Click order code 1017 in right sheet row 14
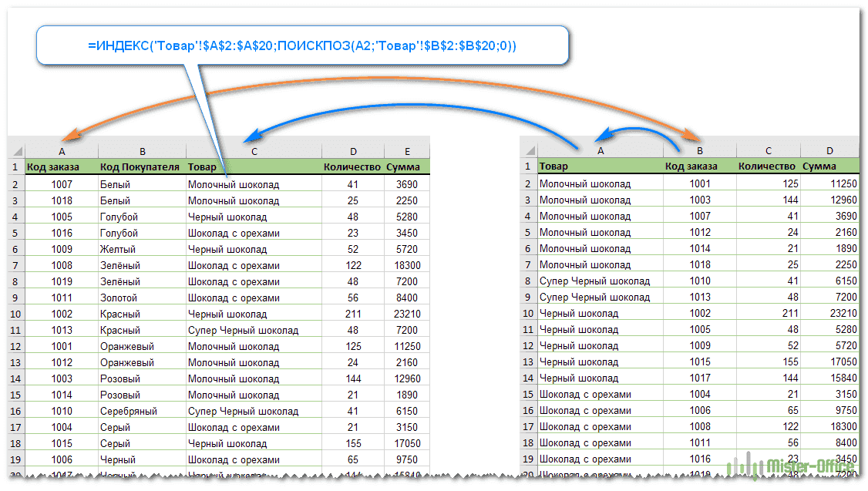 tap(700, 378)
